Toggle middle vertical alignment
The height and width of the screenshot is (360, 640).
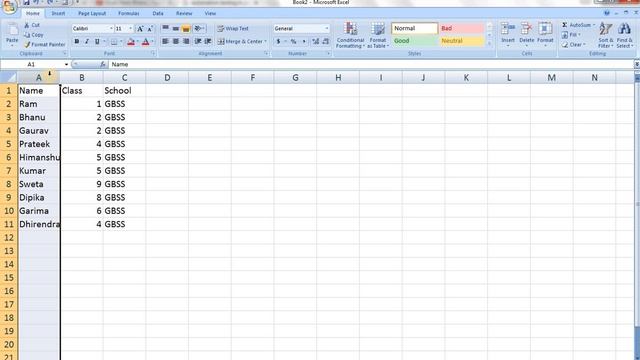coord(176,29)
